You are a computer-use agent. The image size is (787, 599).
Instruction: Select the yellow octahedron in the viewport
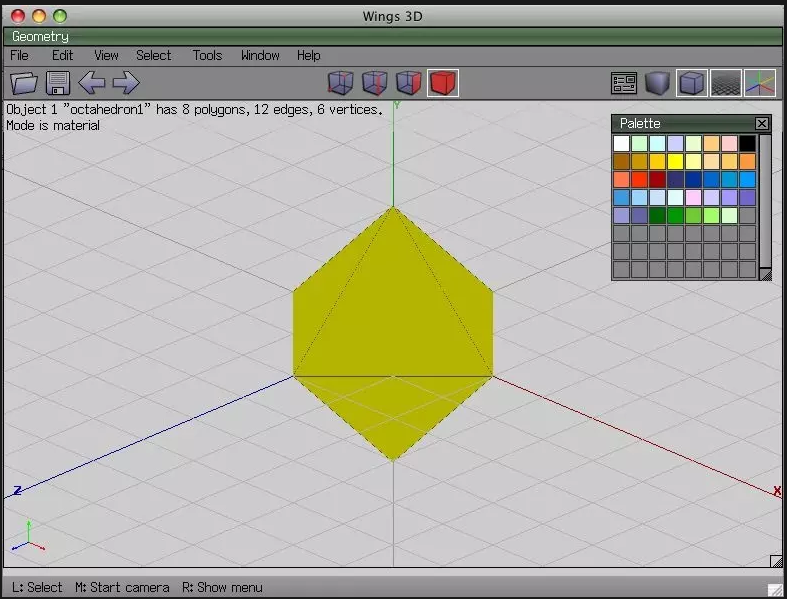pos(393,333)
